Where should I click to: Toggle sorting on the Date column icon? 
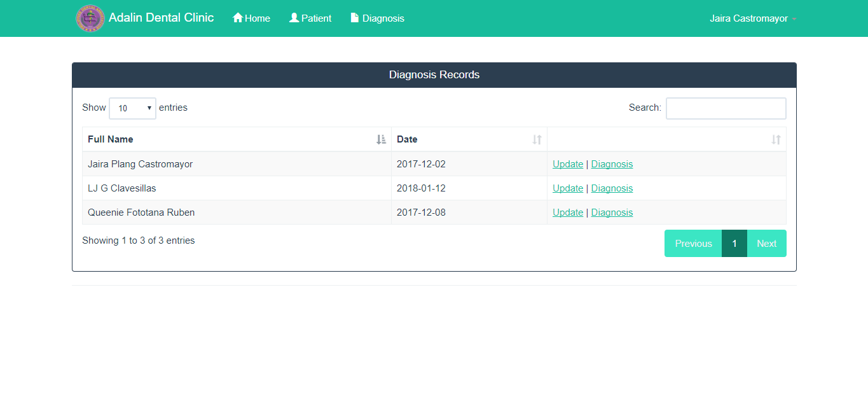pos(537,139)
